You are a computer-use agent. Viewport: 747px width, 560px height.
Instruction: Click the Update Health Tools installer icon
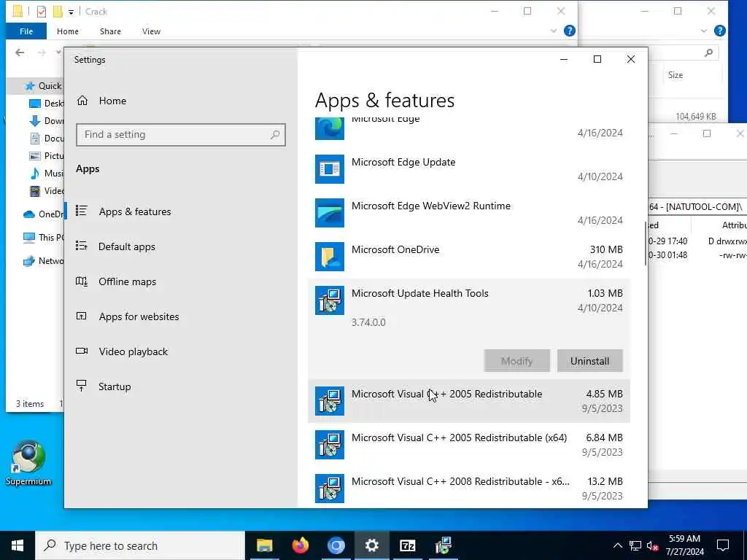point(329,300)
